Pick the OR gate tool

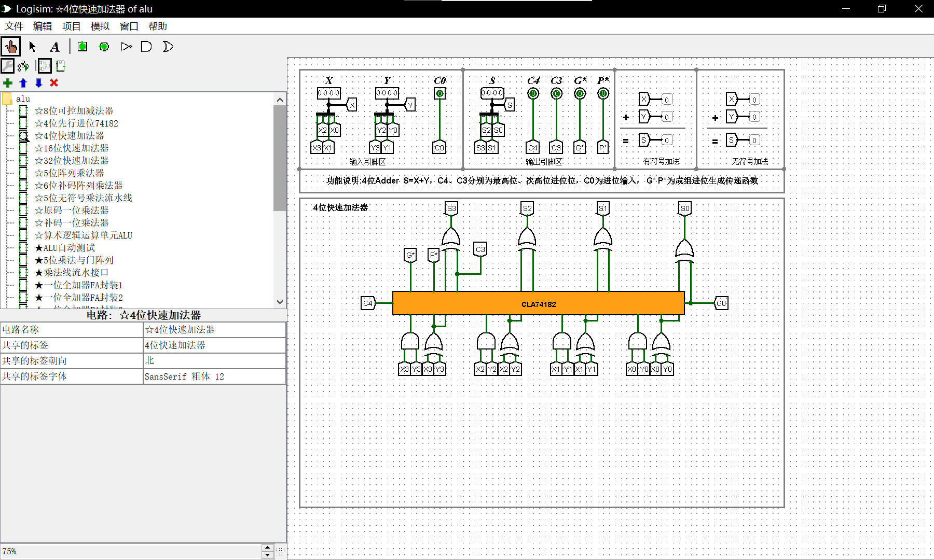click(x=168, y=47)
